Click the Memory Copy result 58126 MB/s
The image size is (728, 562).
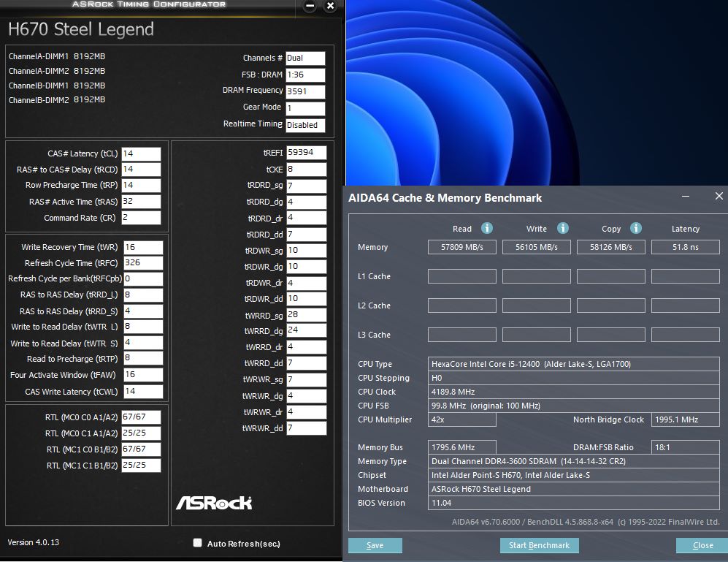(x=611, y=247)
